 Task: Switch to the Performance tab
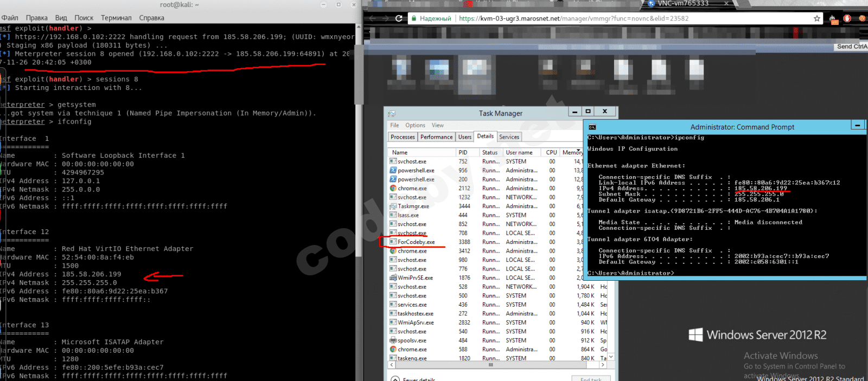click(437, 137)
